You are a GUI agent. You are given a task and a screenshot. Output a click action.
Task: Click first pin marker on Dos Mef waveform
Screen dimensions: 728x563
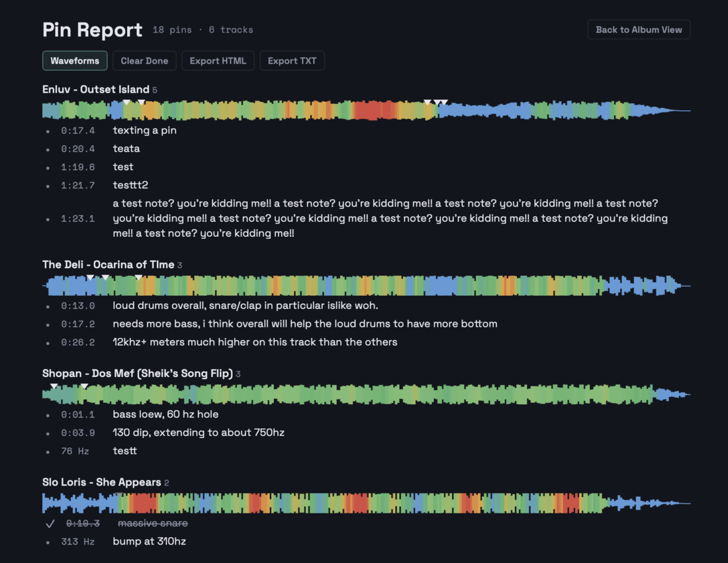click(x=54, y=386)
